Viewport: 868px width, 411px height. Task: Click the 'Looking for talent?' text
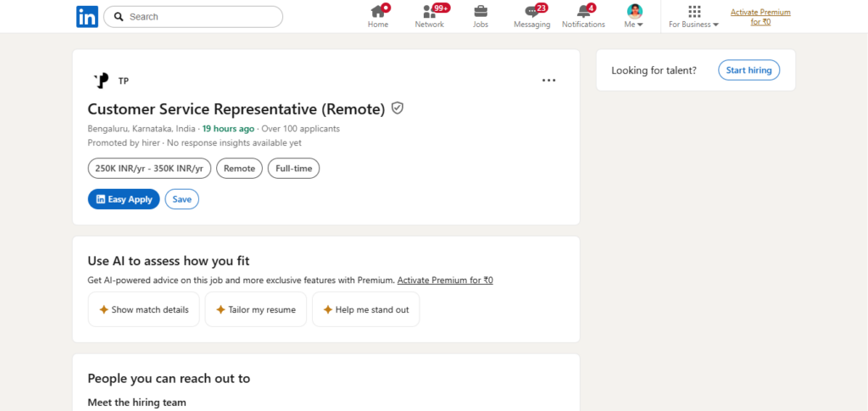tap(654, 70)
